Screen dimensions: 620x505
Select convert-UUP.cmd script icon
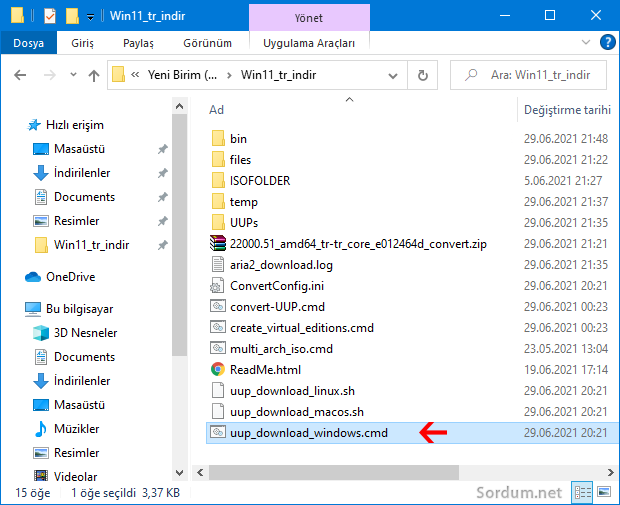[x=218, y=306]
